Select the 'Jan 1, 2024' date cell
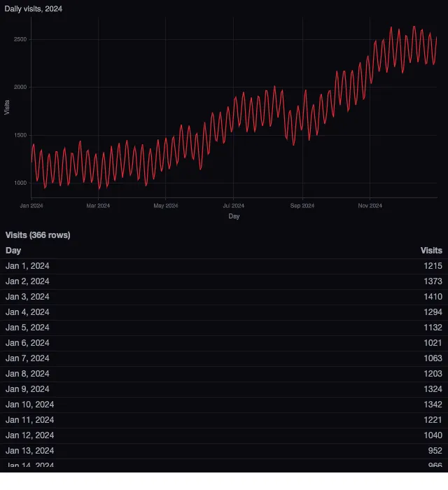 click(x=27, y=266)
